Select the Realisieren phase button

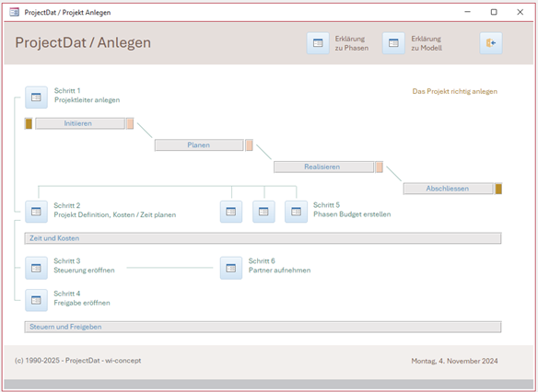point(323,167)
